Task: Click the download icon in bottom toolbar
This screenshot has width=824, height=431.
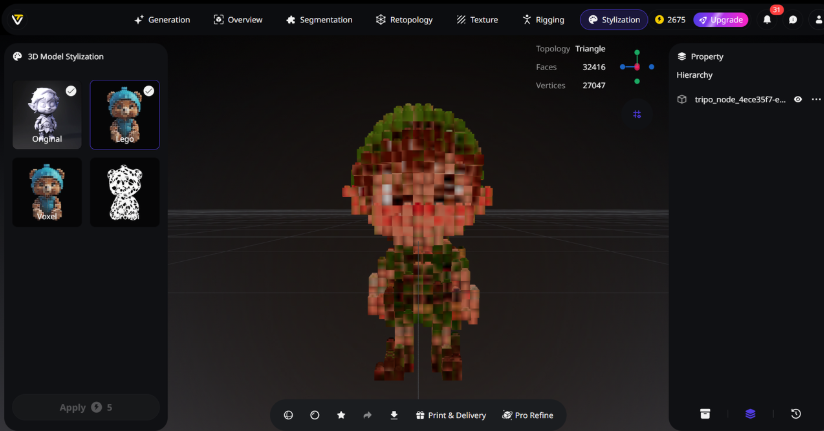Action: 394,415
